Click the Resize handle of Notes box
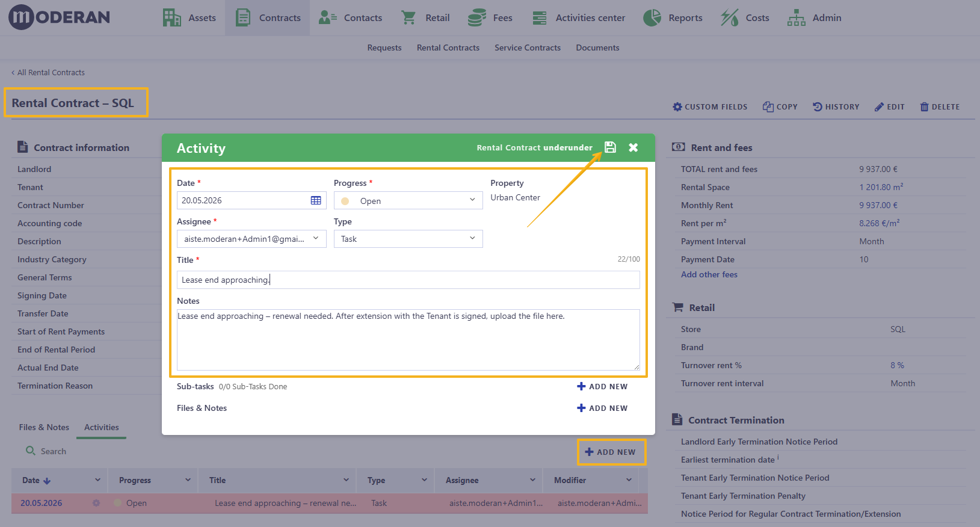The height and width of the screenshot is (527, 980). [636, 367]
